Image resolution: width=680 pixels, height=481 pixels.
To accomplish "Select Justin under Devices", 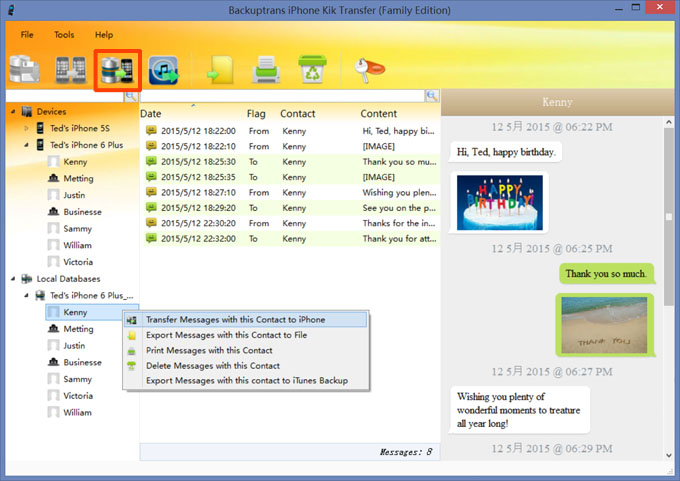I will (74, 195).
